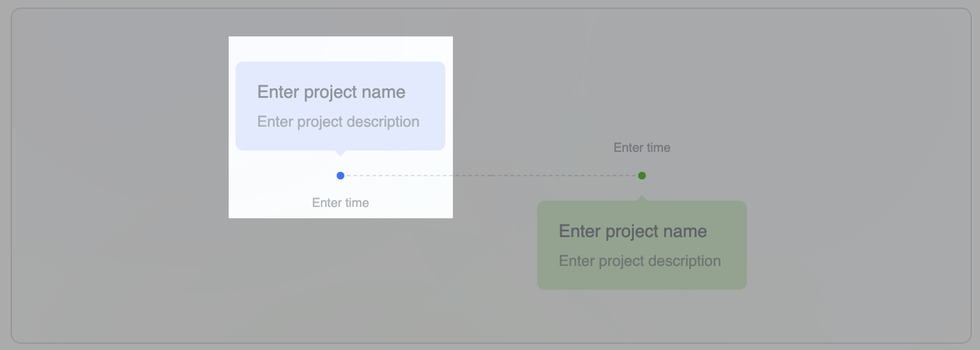Click the right padding of the green card
This screenshot has height=350, width=980.
pos(735,245)
